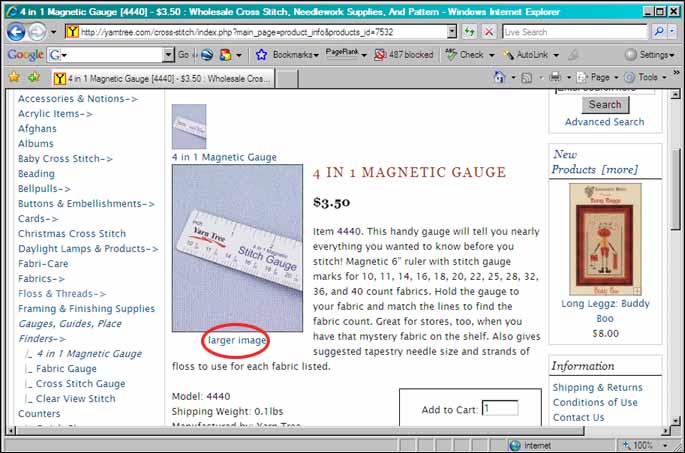Click the address bar URL field

256,32
